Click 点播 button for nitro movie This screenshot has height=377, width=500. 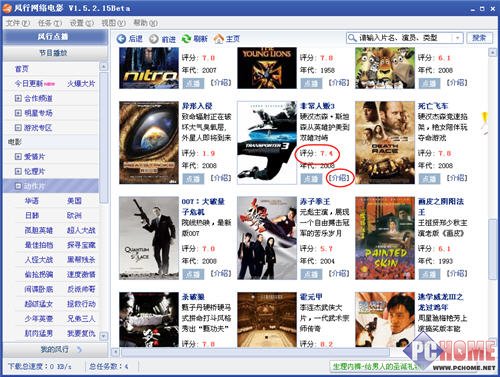(x=193, y=83)
